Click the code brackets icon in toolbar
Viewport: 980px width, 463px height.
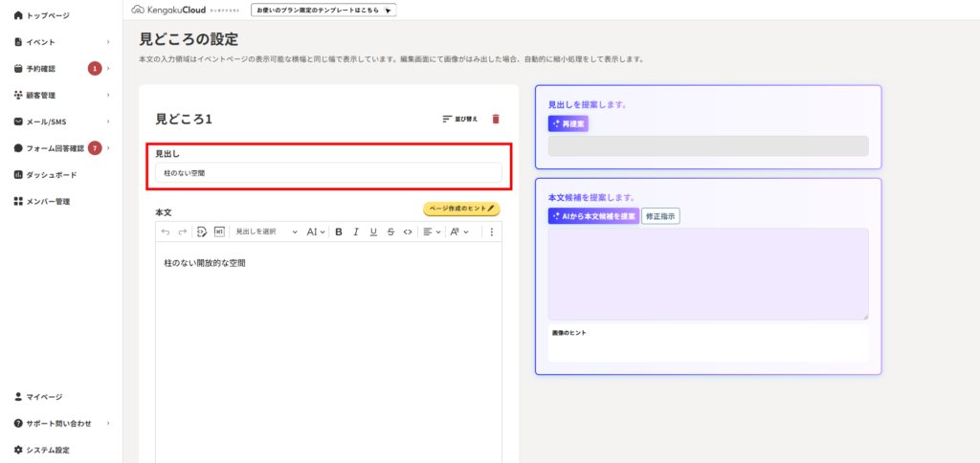click(x=408, y=231)
